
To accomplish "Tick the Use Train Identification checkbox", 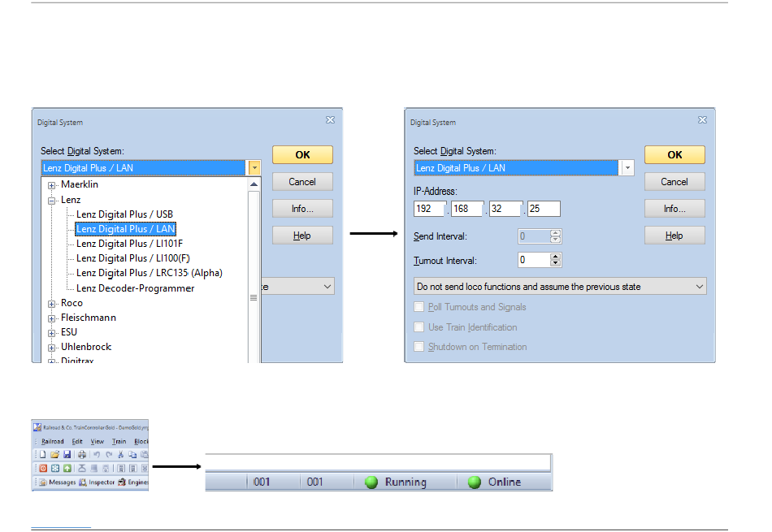I will point(419,327).
